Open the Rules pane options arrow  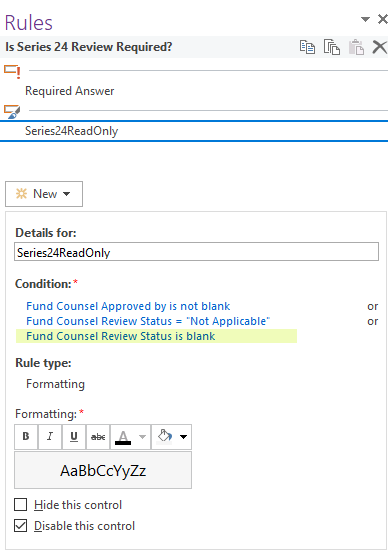[366, 19]
